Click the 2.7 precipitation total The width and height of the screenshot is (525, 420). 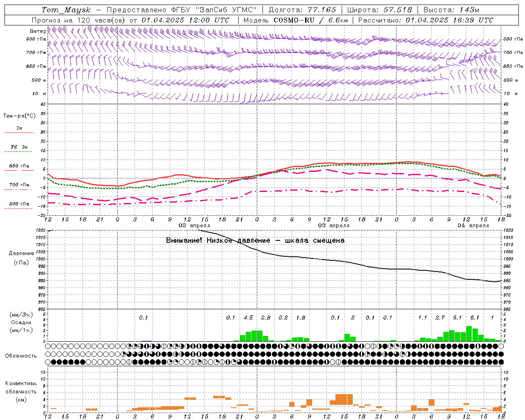(440, 317)
